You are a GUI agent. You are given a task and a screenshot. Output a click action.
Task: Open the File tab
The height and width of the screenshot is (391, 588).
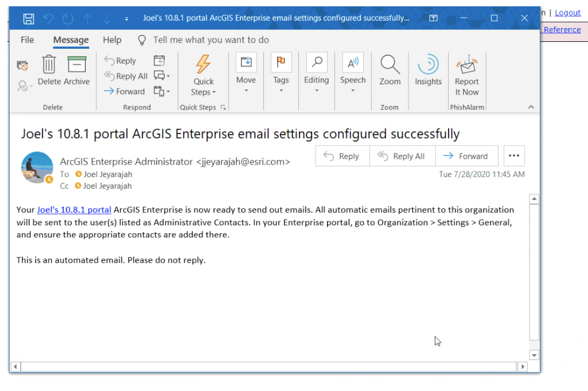point(27,40)
